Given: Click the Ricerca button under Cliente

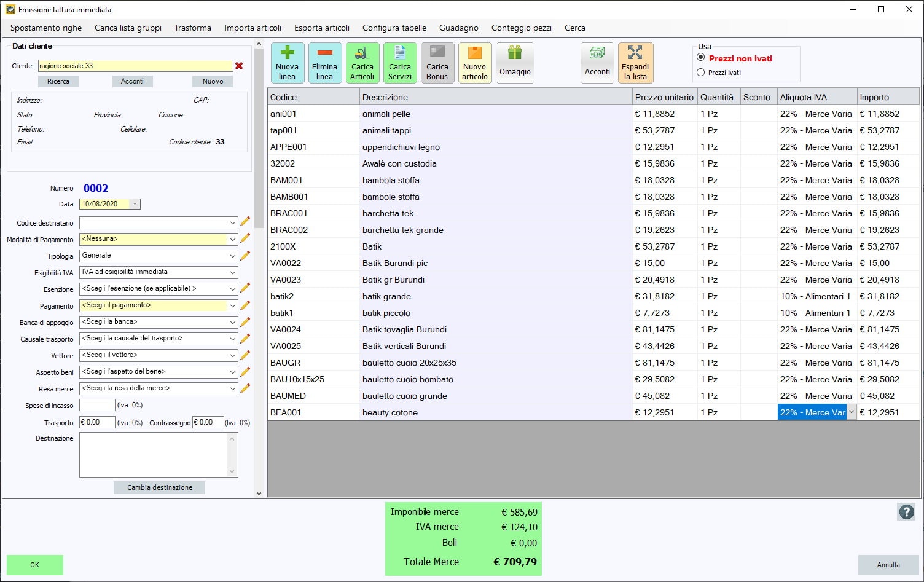Looking at the screenshot, I should click(58, 81).
